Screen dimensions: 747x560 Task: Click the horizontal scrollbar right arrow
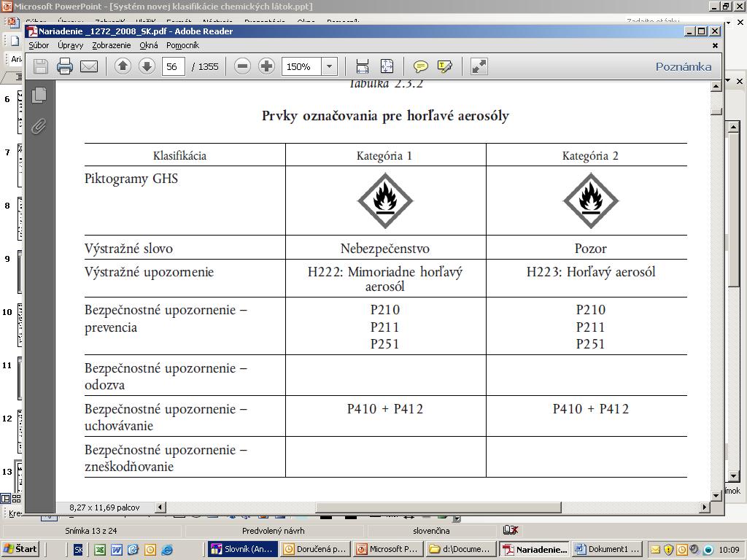[x=705, y=507]
